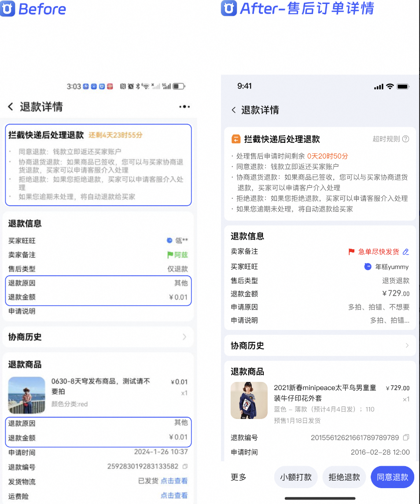Click the orange refund icon beside 拦截快递后处理退款
This screenshot has width=420, height=504.
(x=236, y=139)
